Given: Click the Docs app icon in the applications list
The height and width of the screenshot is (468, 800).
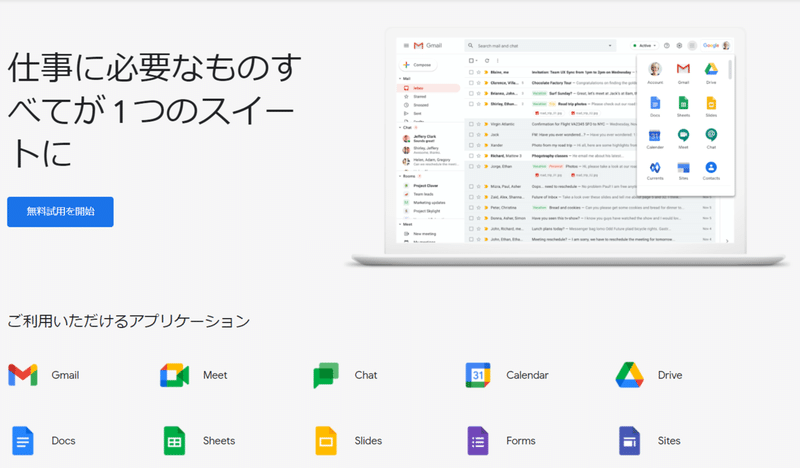Looking at the screenshot, I should tap(23, 440).
